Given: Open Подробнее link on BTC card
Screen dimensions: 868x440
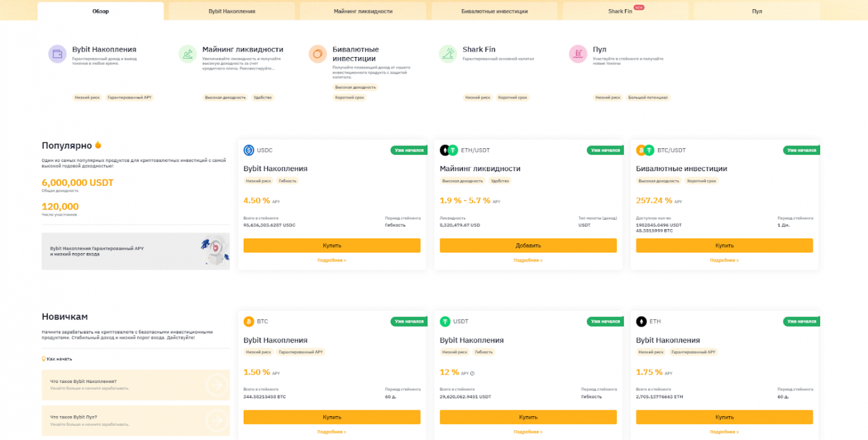Looking at the screenshot, I should [332, 432].
